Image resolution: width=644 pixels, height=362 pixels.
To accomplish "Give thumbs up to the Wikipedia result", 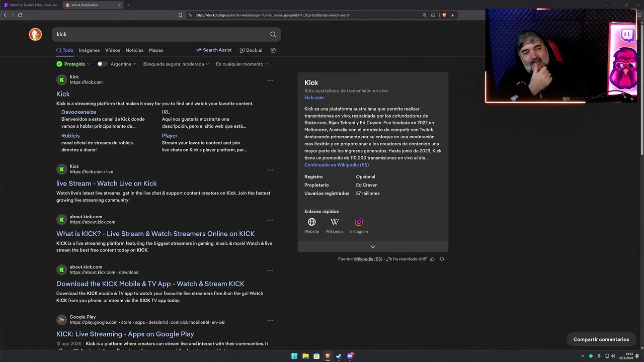I will 432,259.
